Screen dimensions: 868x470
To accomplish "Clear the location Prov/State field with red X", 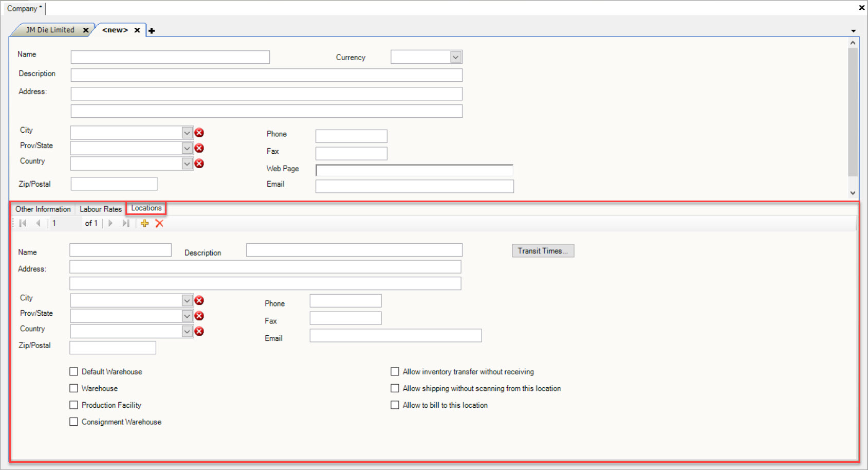I will click(199, 316).
